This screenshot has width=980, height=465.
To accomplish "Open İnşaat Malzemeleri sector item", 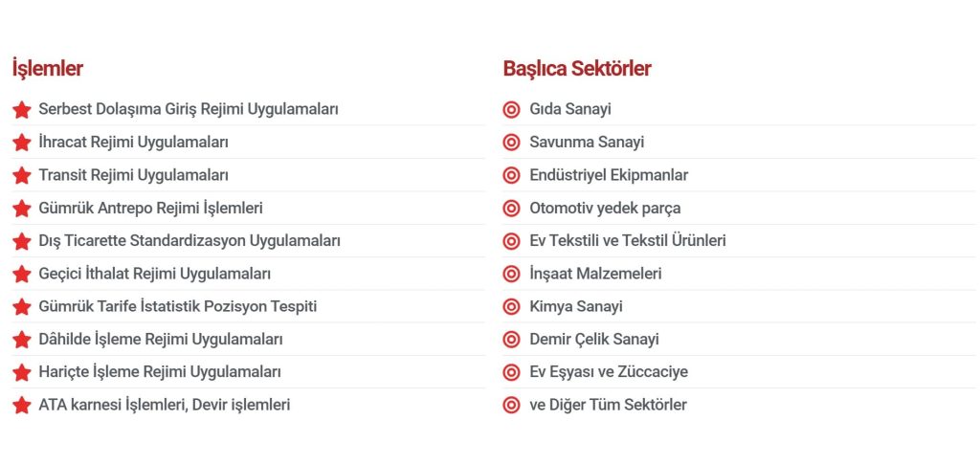I will pyautogui.click(x=595, y=274).
